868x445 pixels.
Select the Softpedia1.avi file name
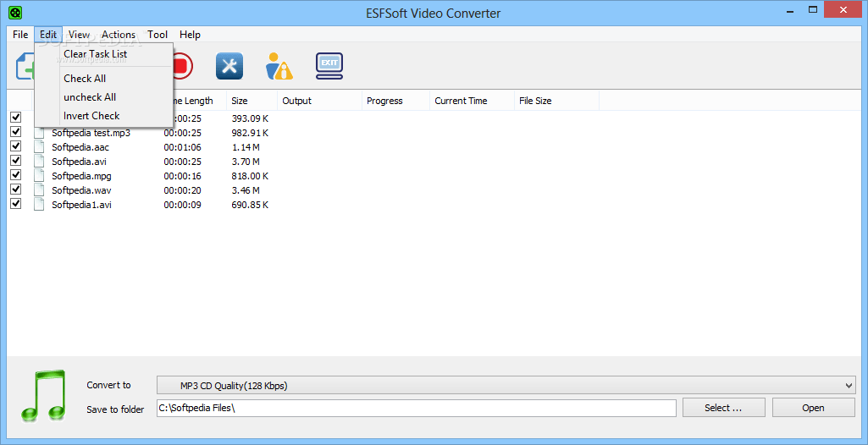coord(82,205)
